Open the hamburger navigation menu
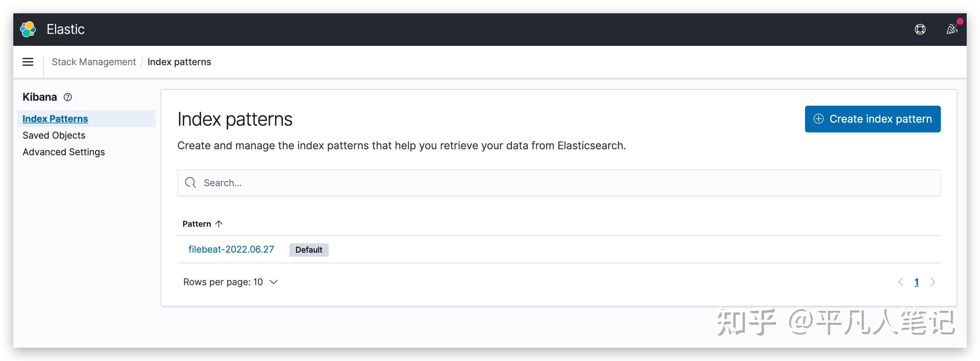This screenshot has height=361, width=980. point(28,62)
